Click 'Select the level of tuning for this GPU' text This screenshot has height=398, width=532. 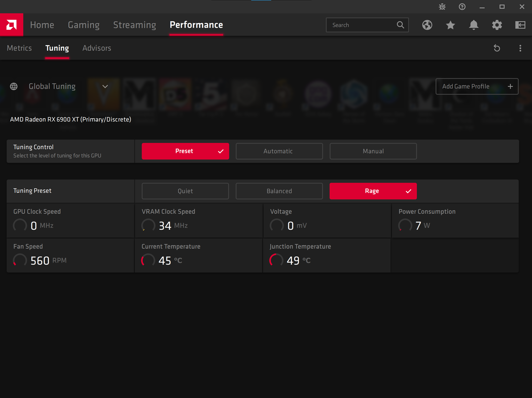pos(57,155)
